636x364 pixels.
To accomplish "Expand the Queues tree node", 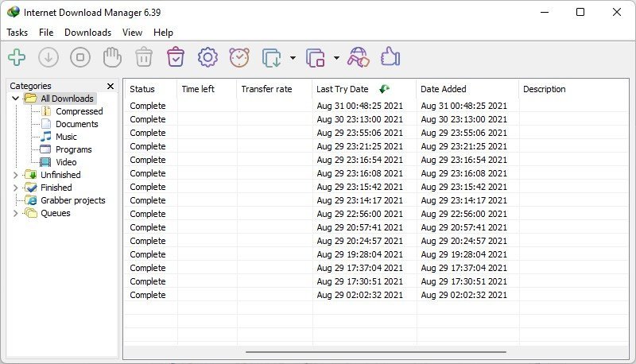I will tap(15, 213).
